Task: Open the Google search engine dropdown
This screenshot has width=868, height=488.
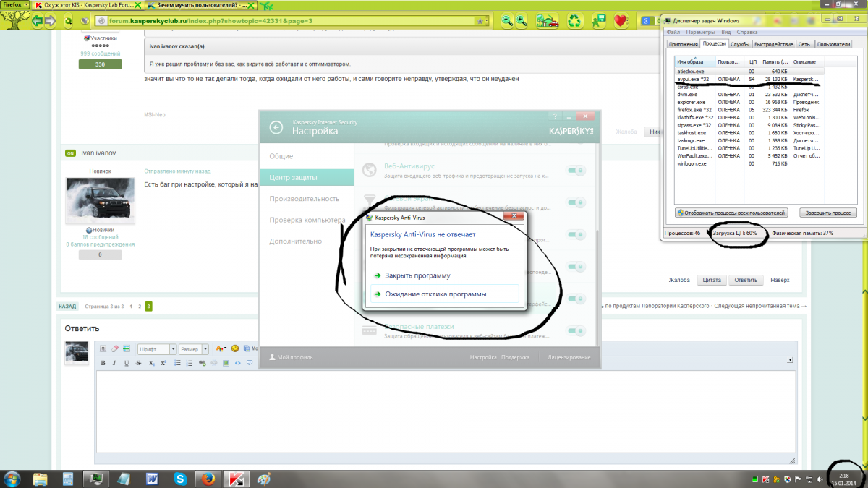Action: pos(648,20)
